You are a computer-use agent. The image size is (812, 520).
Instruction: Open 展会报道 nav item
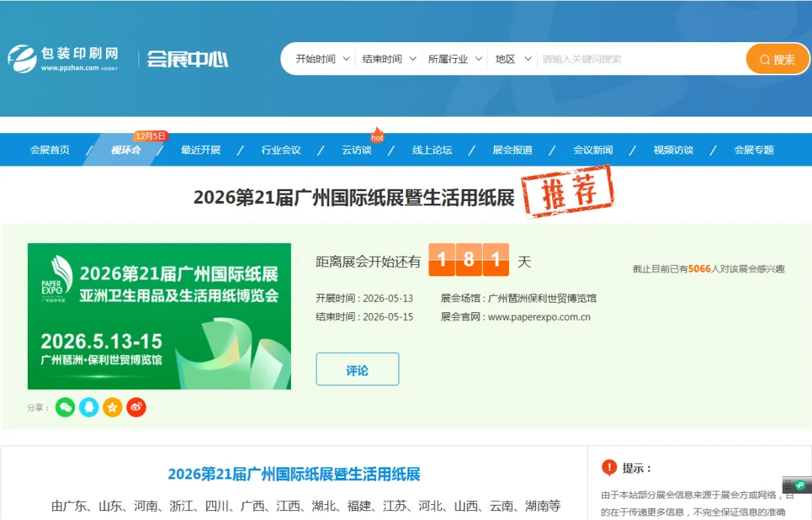point(513,150)
